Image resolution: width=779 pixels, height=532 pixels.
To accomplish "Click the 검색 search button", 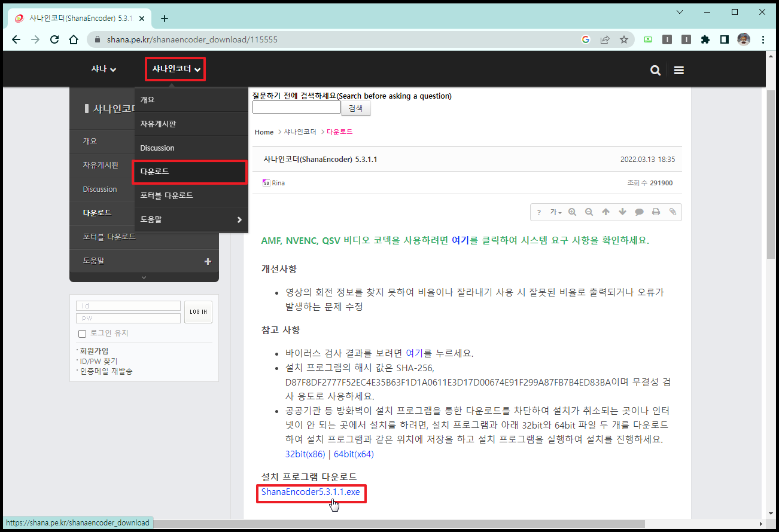I will pos(356,108).
